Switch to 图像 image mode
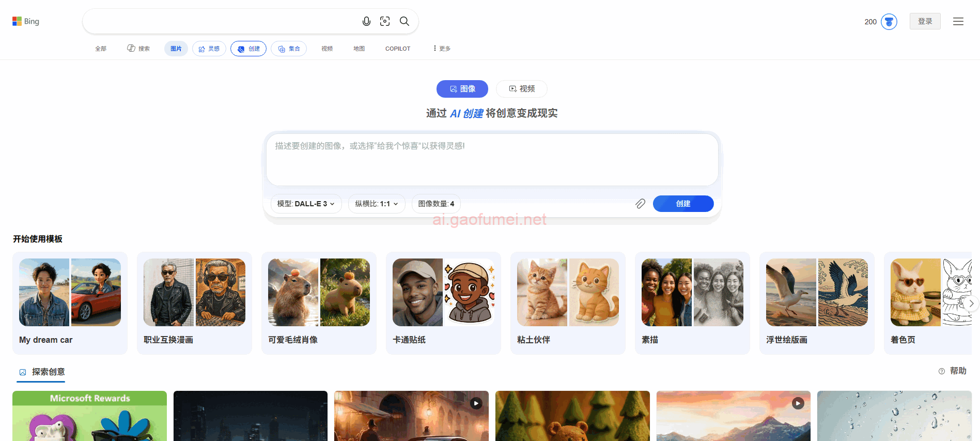The width and height of the screenshot is (980, 441). point(462,89)
